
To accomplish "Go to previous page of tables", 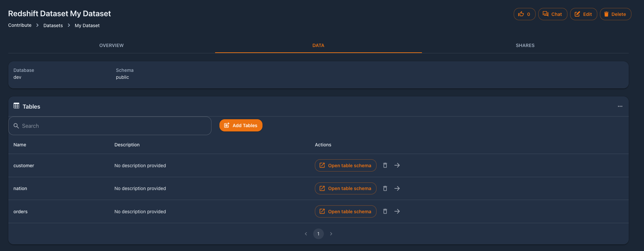I will (x=306, y=234).
